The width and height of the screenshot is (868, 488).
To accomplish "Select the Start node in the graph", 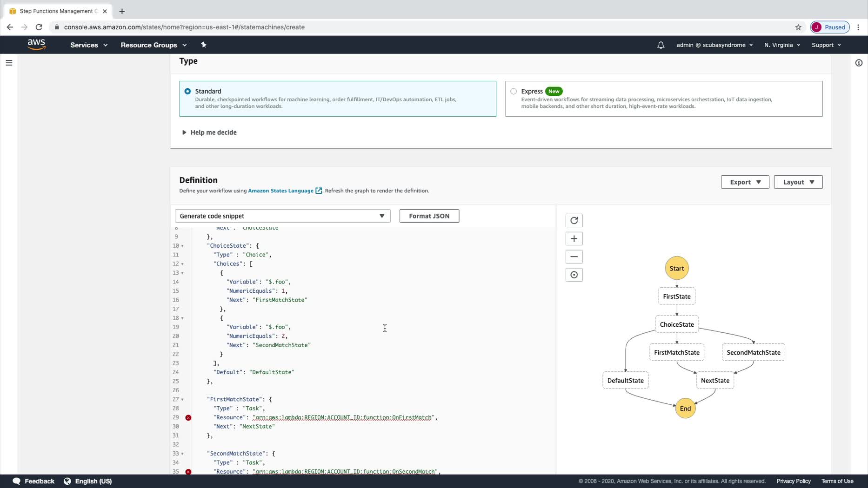I will coord(676,268).
